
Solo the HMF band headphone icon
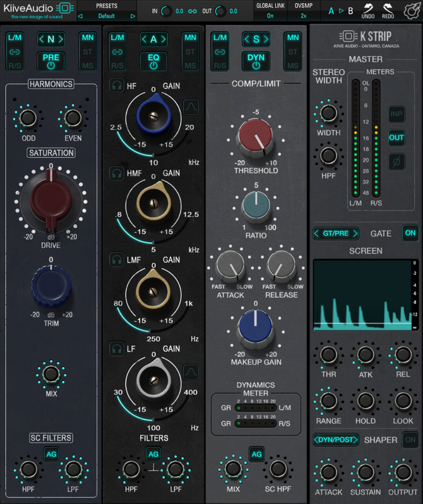coord(116,173)
